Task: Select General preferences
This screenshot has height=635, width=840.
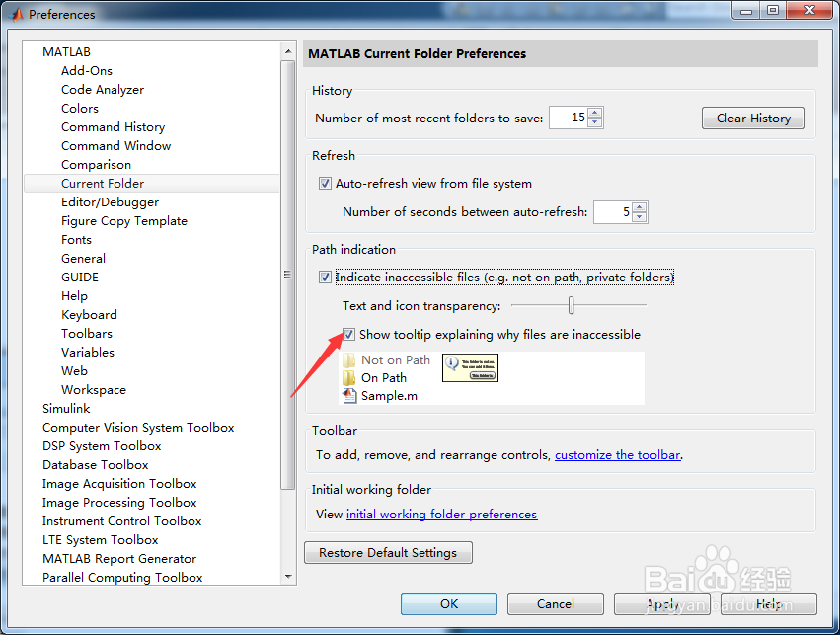Action: [83, 259]
